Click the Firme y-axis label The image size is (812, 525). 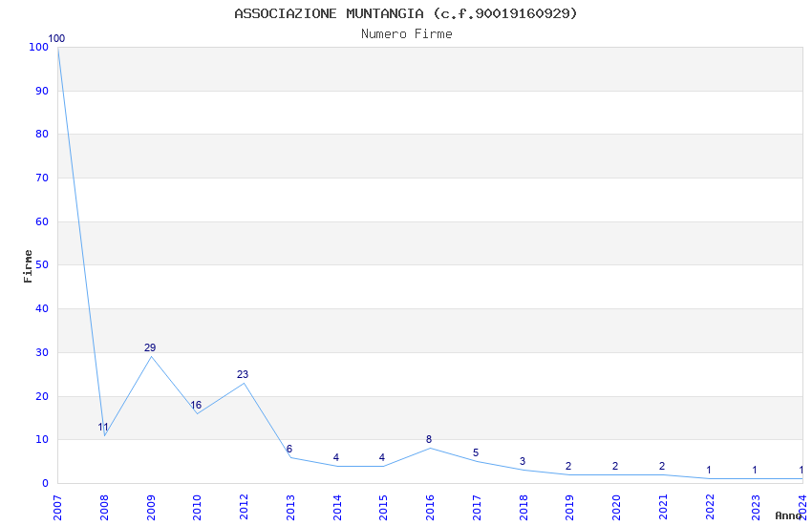(28, 266)
